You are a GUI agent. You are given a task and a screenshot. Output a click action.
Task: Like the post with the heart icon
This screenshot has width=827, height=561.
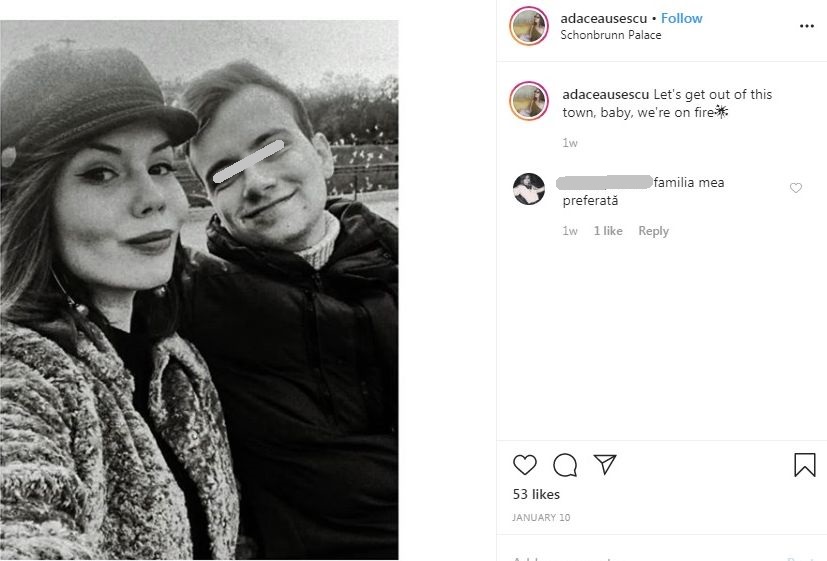click(525, 465)
